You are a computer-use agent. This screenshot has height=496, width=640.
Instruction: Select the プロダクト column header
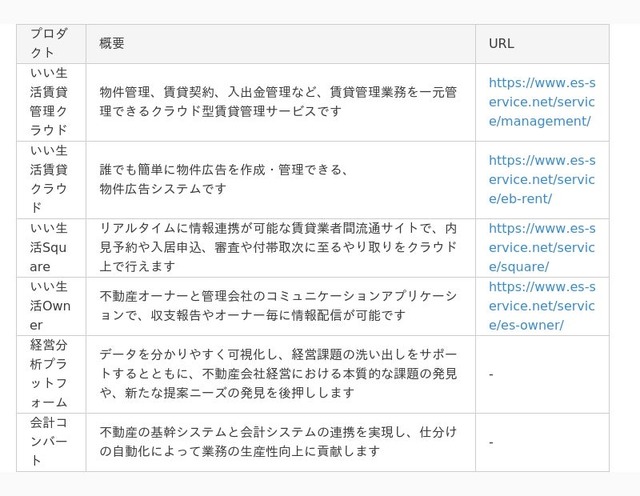[51, 43]
